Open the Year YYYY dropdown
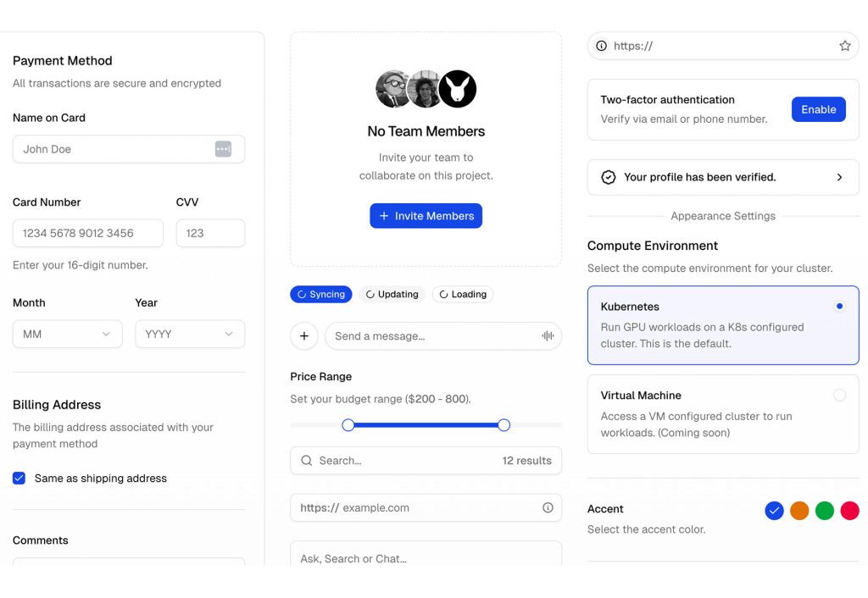The height and width of the screenshot is (598, 868). click(190, 335)
